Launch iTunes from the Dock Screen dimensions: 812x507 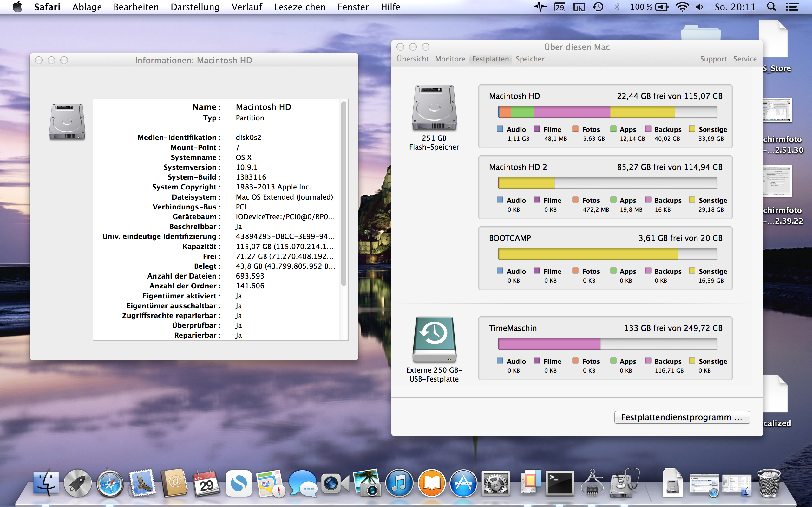[399, 483]
